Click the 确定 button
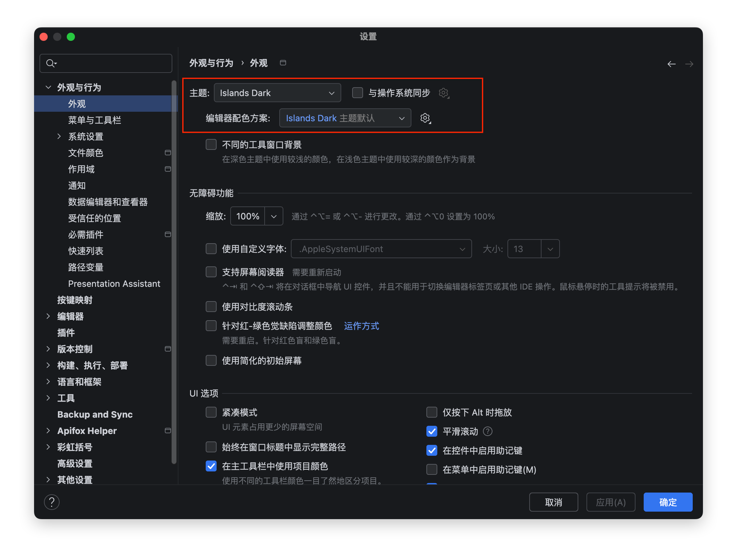737x560 pixels. click(x=668, y=502)
